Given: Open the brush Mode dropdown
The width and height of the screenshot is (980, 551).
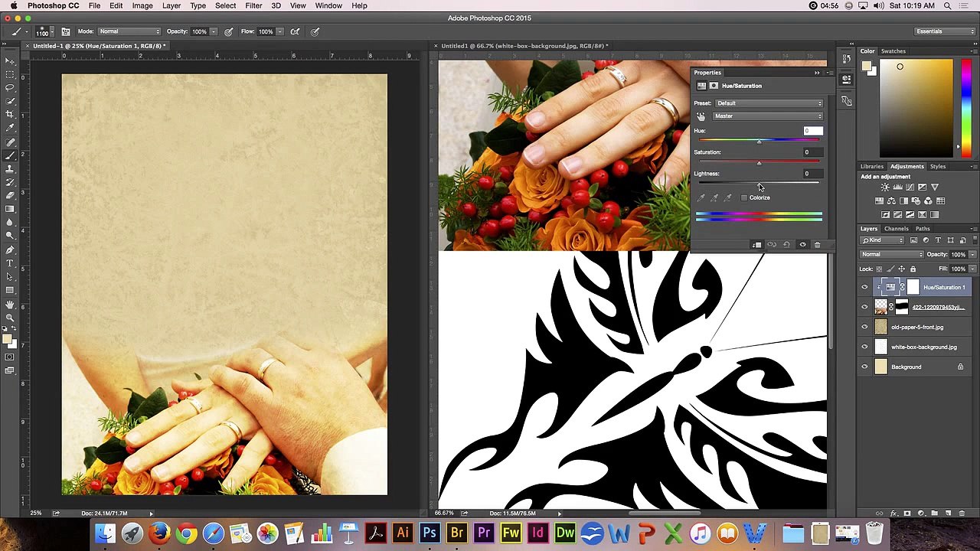Looking at the screenshot, I should [x=130, y=31].
